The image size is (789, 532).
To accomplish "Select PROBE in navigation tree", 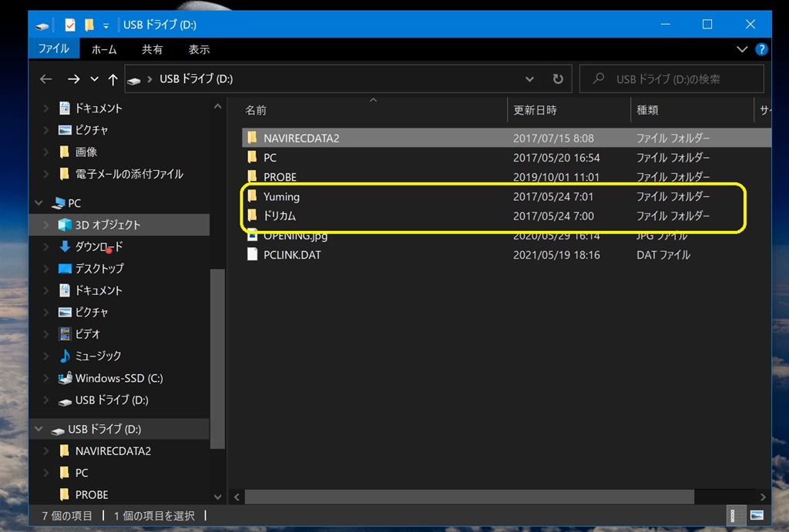I will pos(92,495).
